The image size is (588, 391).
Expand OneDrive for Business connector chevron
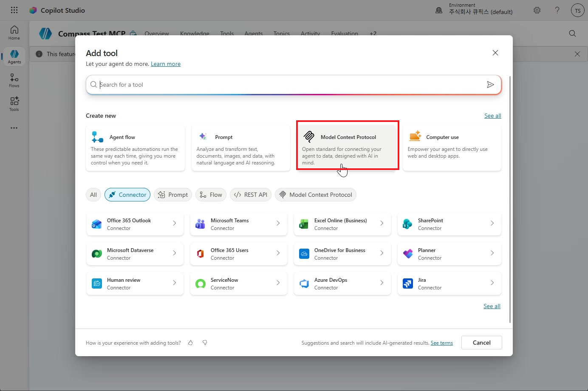click(x=382, y=253)
